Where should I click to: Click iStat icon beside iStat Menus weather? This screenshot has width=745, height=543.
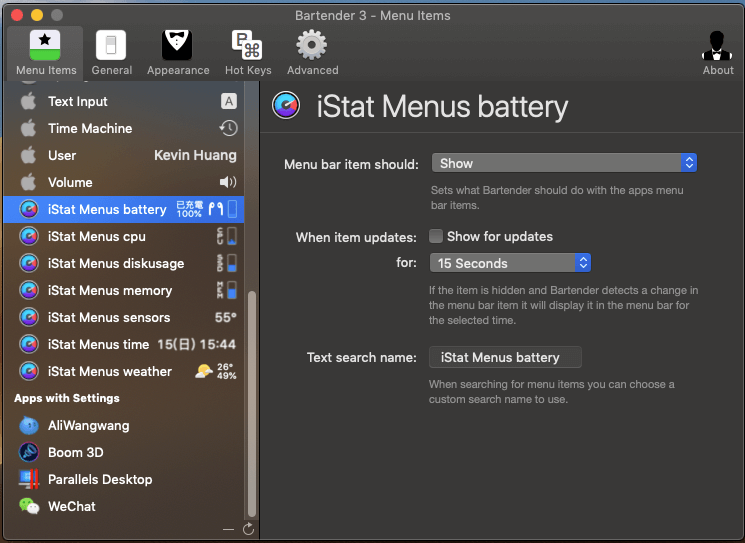pos(29,372)
